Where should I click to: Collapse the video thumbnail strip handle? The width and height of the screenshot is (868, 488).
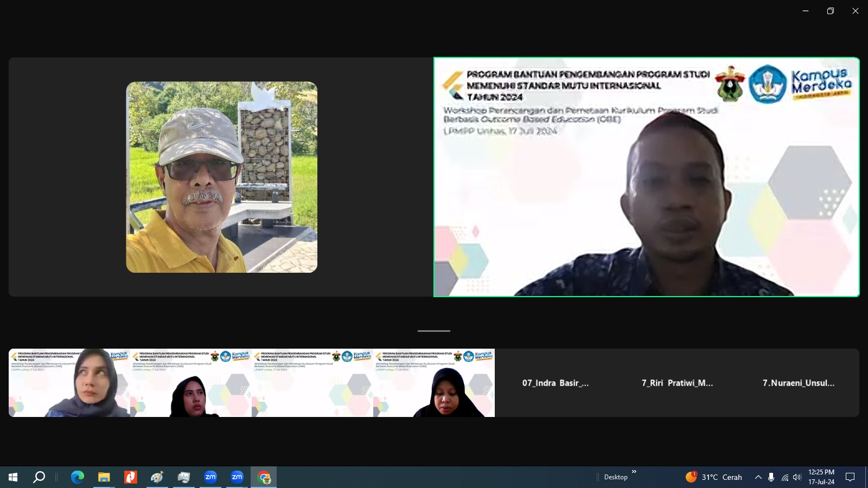coord(433,330)
